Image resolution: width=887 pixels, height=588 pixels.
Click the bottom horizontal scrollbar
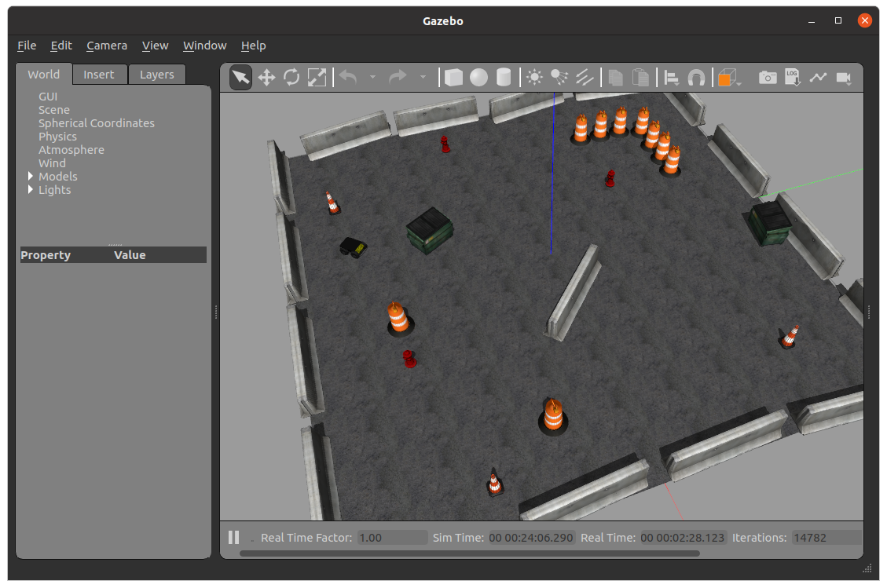[x=470, y=553]
